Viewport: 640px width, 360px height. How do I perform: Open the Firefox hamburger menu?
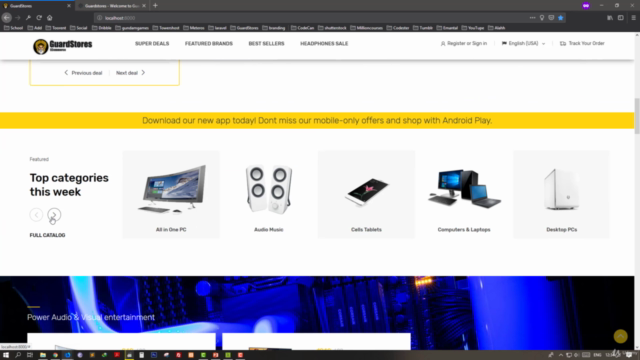633,18
